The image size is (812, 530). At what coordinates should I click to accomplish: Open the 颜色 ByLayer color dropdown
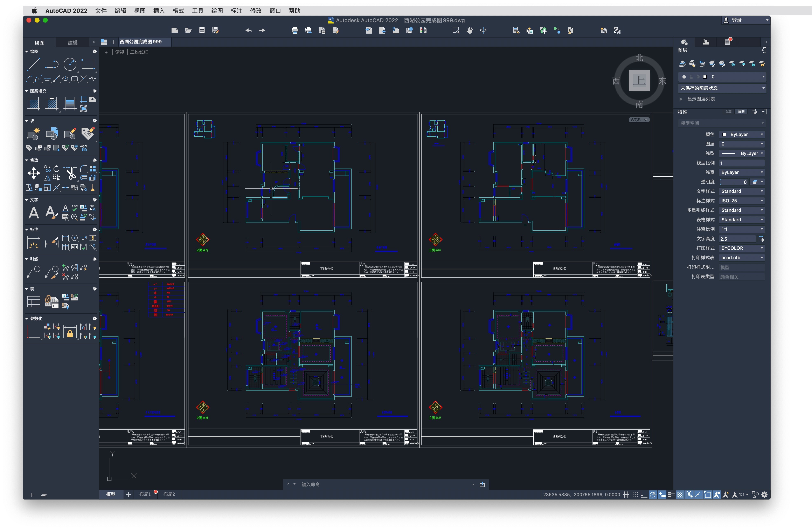click(742, 135)
